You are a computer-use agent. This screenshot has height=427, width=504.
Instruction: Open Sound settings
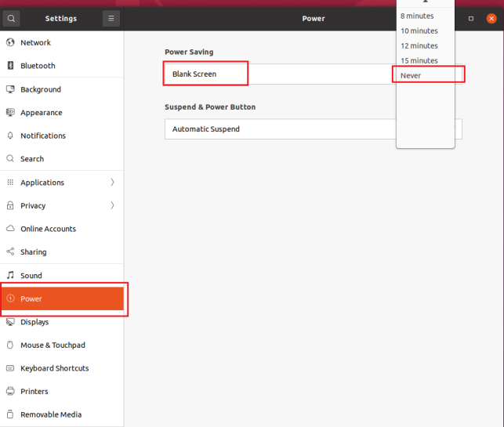tap(62, 276)
